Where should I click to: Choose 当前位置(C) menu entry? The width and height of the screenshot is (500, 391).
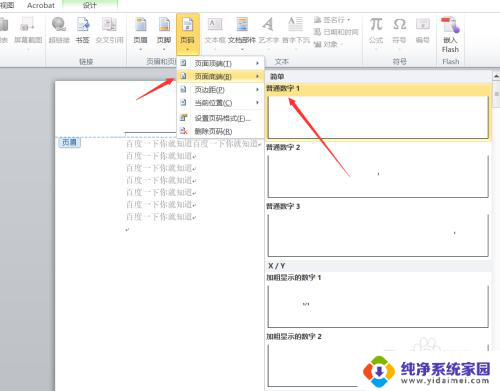[x=220, y=103]
